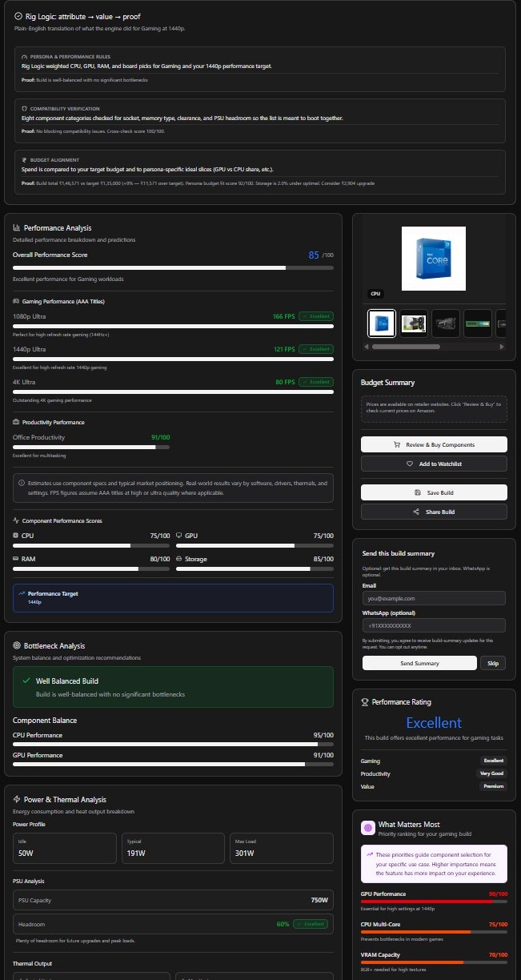Click the Gaming Performance gamepad icon
The height and width of the screenshot is (980, 521).
tap(16, 301)
